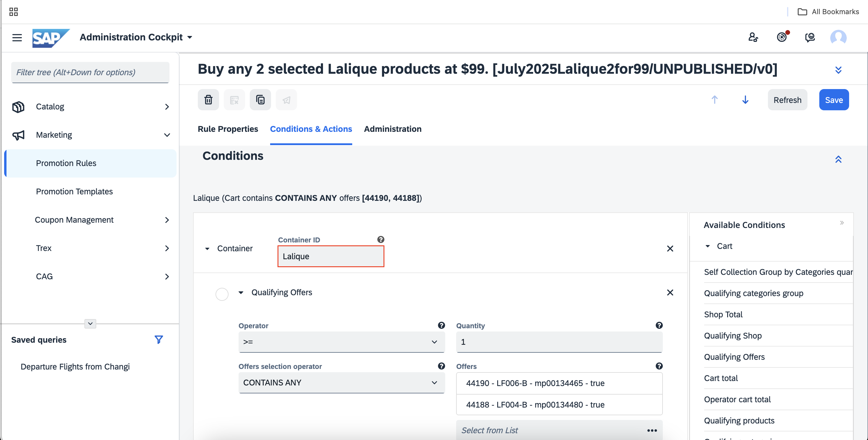Open the Offers selection operator dropdown
This screenshot has height=440, width=868.
(x=341, y=382)
